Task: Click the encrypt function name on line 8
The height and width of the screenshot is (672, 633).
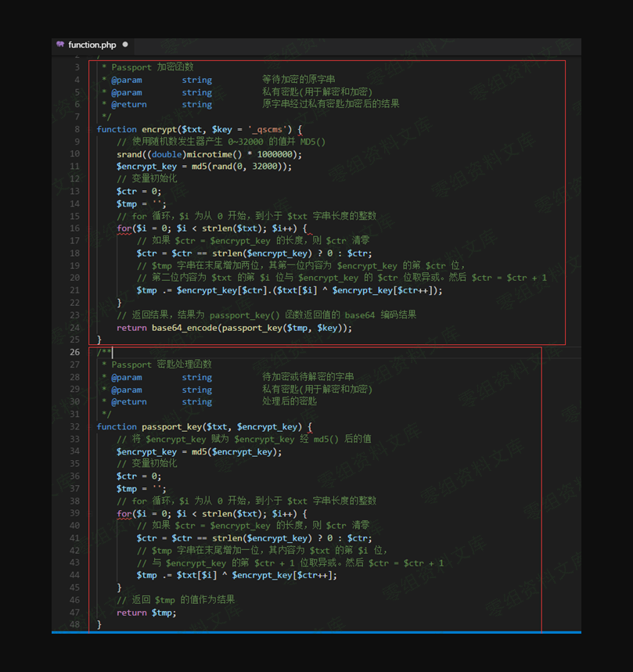Action: coord(160,129)
